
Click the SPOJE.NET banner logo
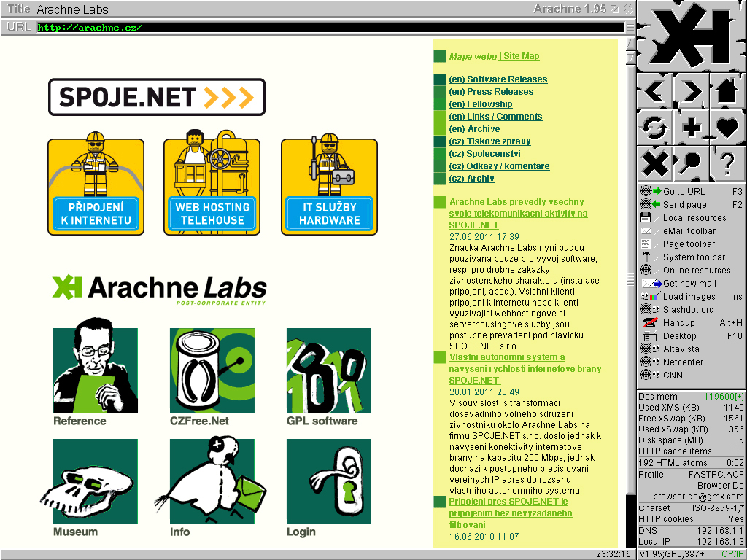click(x=157, y=97)
